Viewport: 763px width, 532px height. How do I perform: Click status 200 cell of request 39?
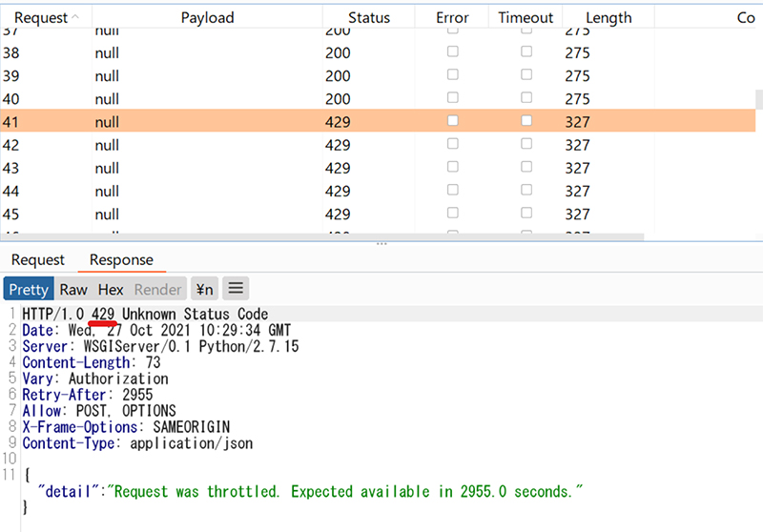338,76
